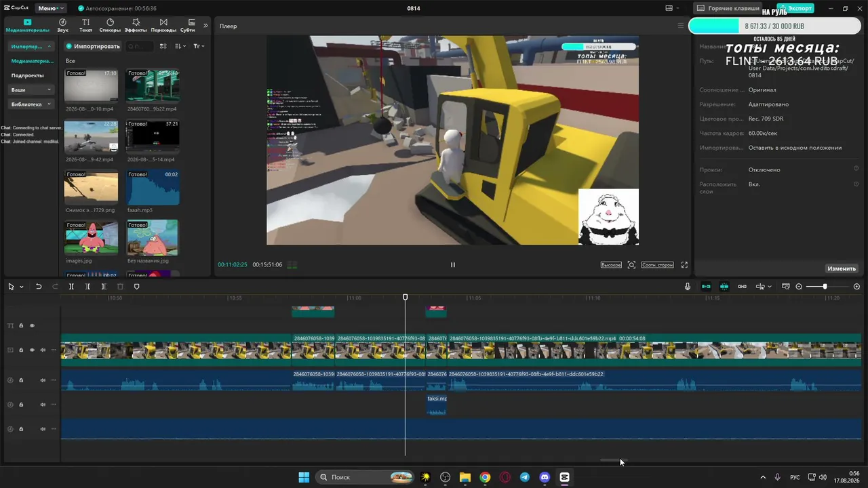Viewport: 868px width, 488px height.
Task: Open the Высокое quality selector
Action: coord(611,265)
